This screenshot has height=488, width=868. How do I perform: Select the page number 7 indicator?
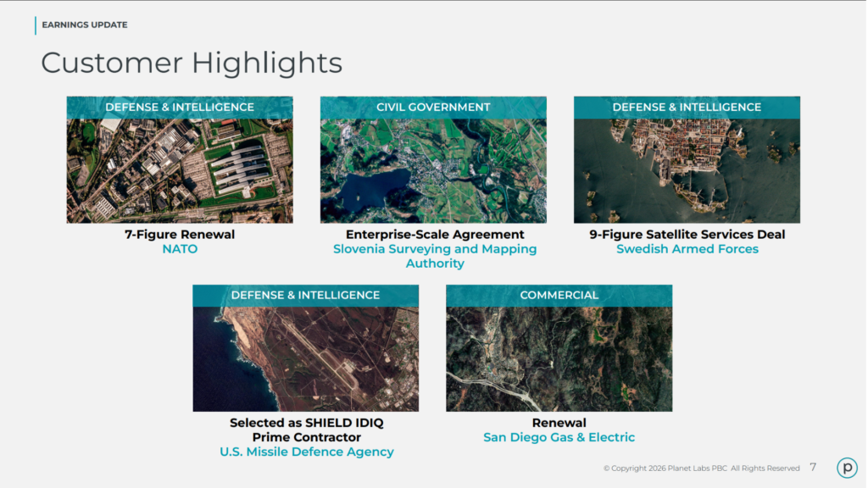point(813,467)
